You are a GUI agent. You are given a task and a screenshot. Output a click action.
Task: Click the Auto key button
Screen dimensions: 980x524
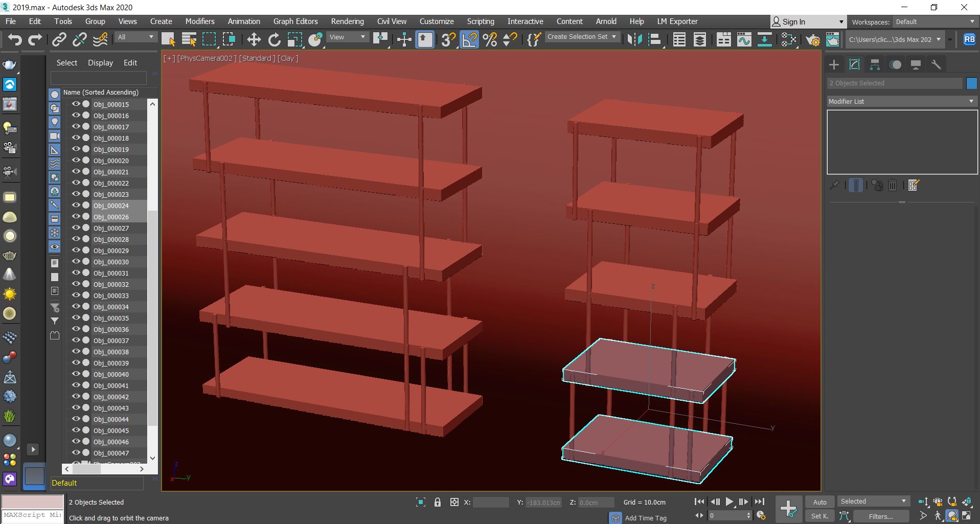[x=819, y=502]
